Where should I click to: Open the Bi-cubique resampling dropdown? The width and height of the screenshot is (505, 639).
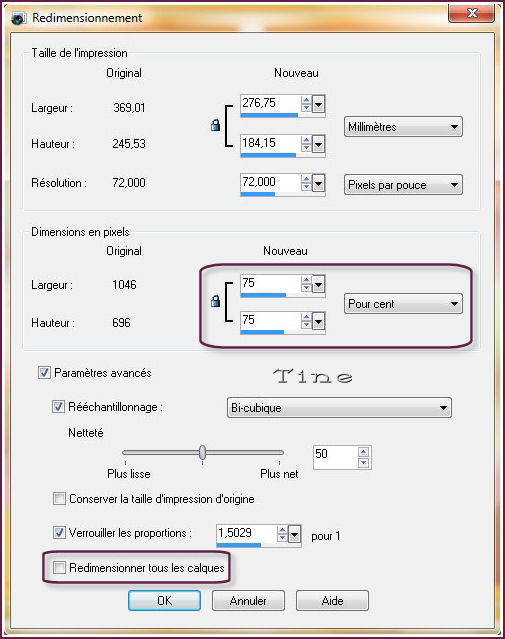[x=339, y=408]
